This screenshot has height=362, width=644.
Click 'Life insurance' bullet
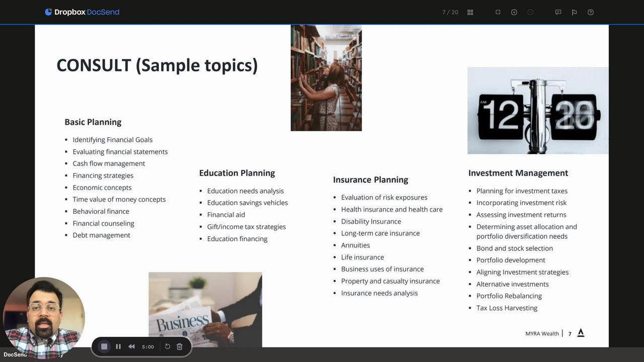tap(363, 257)
